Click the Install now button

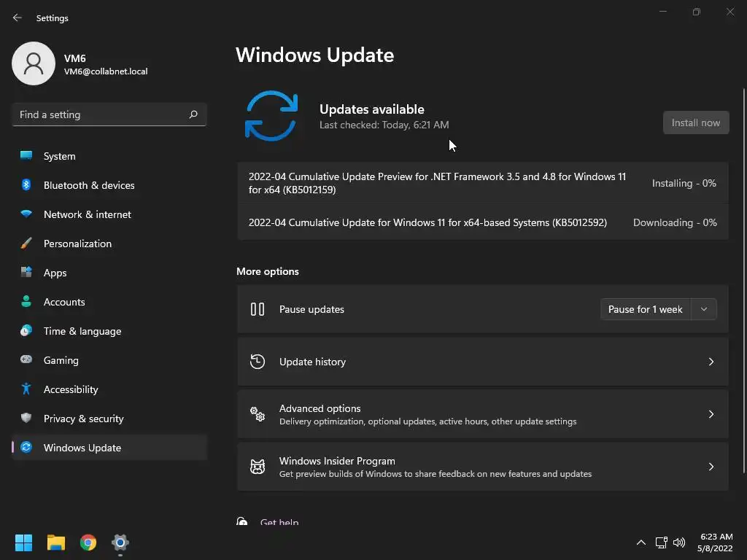click(x=695, y=122)
